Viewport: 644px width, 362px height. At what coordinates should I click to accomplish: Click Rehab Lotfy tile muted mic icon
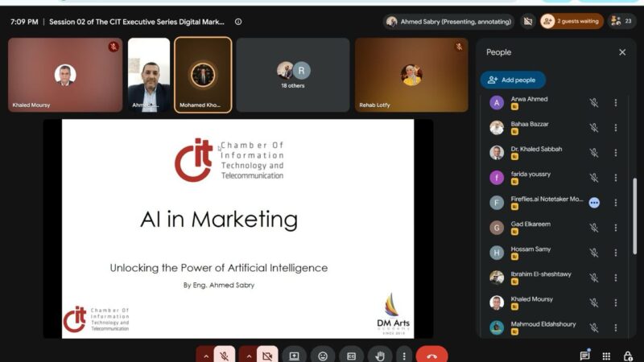click(x=459, y=47)
